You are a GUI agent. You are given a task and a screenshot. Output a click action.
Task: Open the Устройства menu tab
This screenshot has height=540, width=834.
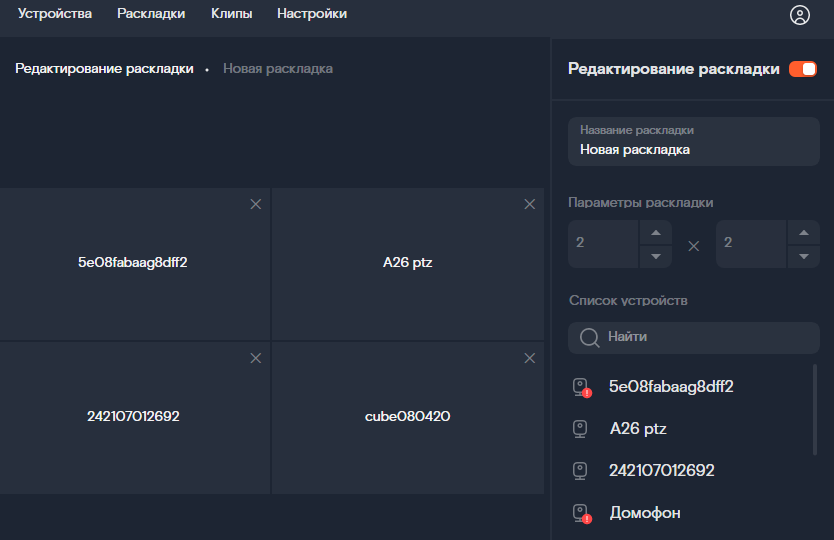tap(55, 14)
